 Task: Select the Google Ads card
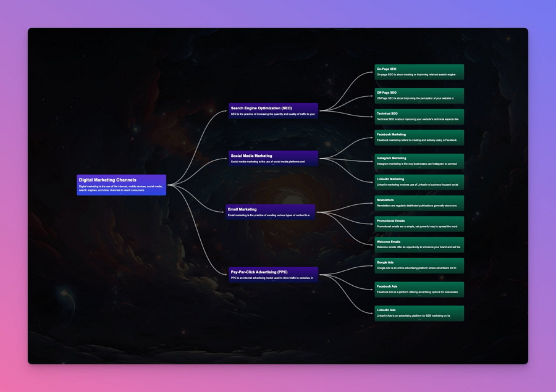(x=419, y=266)
